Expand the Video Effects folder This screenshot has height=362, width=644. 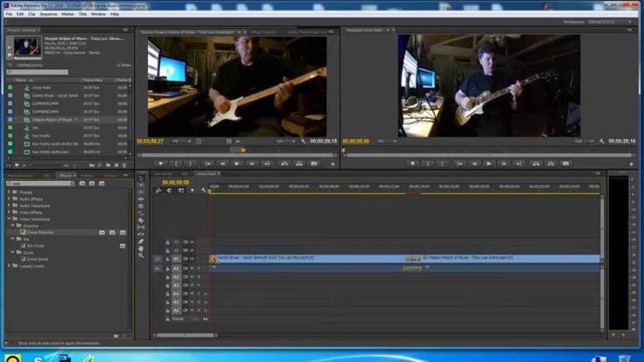[9, 212]
